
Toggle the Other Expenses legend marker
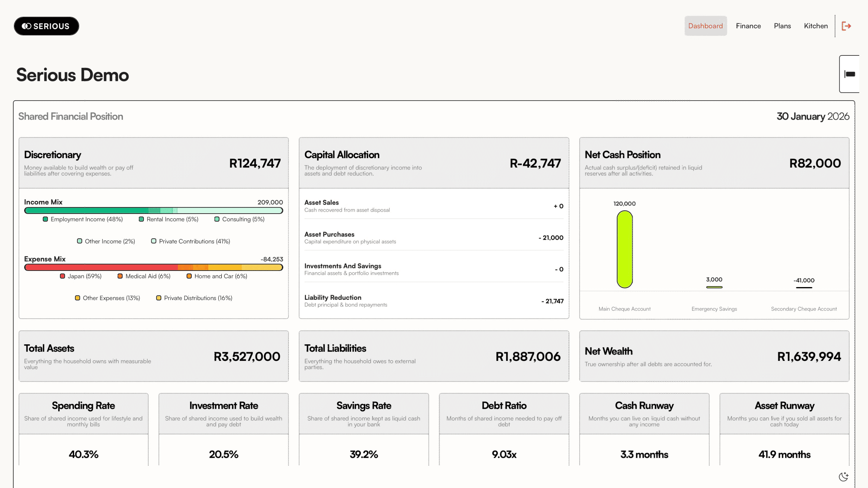tap(77, 298)
